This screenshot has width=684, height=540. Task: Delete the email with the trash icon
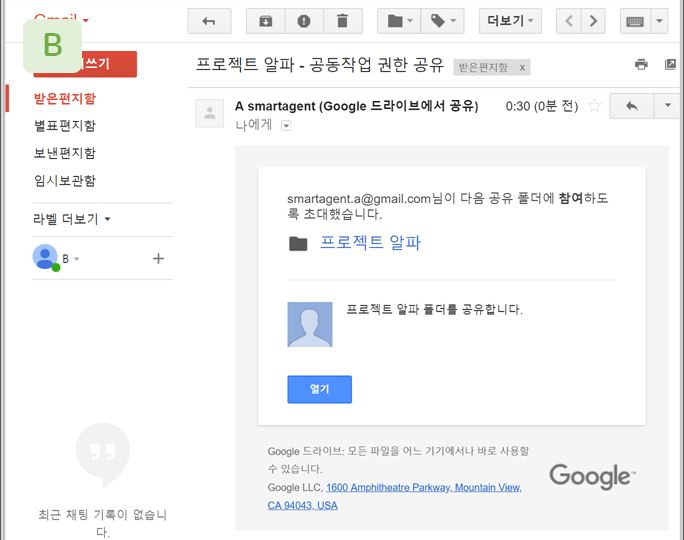(343, 21)
